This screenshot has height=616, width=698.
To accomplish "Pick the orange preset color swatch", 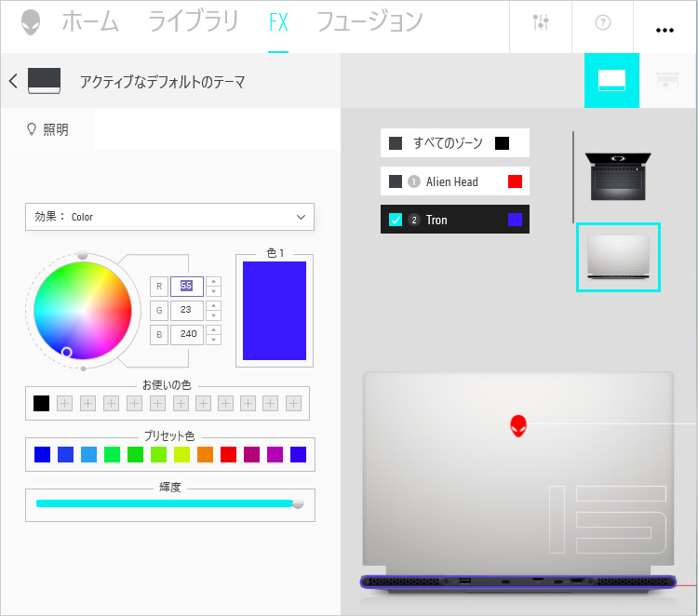I will [x=205, y=454].
